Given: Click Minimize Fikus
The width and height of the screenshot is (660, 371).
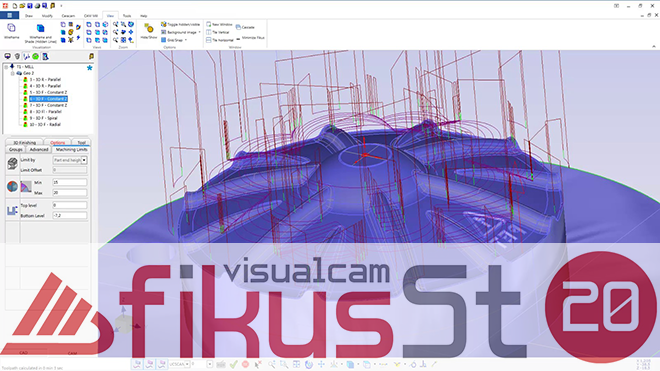Looking at the screenshot, I should pos(250,38).
